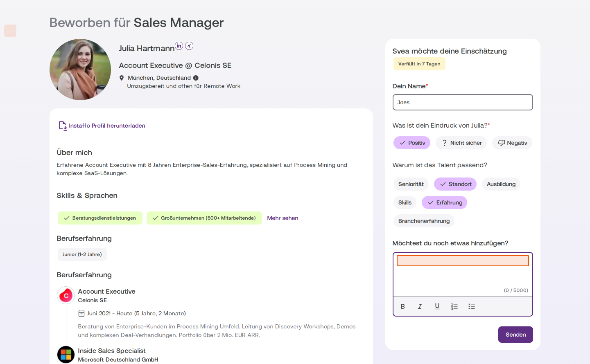Click the Junior (1-2 Jahre) experience tag
This screenshot has height=364, width=590.
tap(82, 254)
